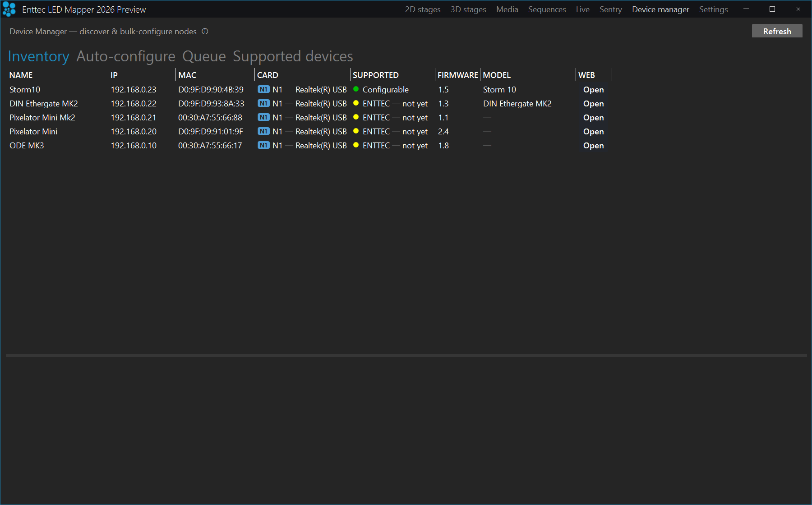Open the 3D stages section
The width and height of the screenshot is (812, 505).
coord(468,9)
